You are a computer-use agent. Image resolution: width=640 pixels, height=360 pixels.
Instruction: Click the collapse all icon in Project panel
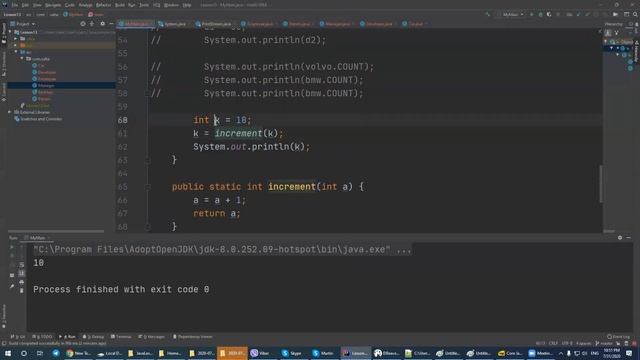[x=92, y=24]
